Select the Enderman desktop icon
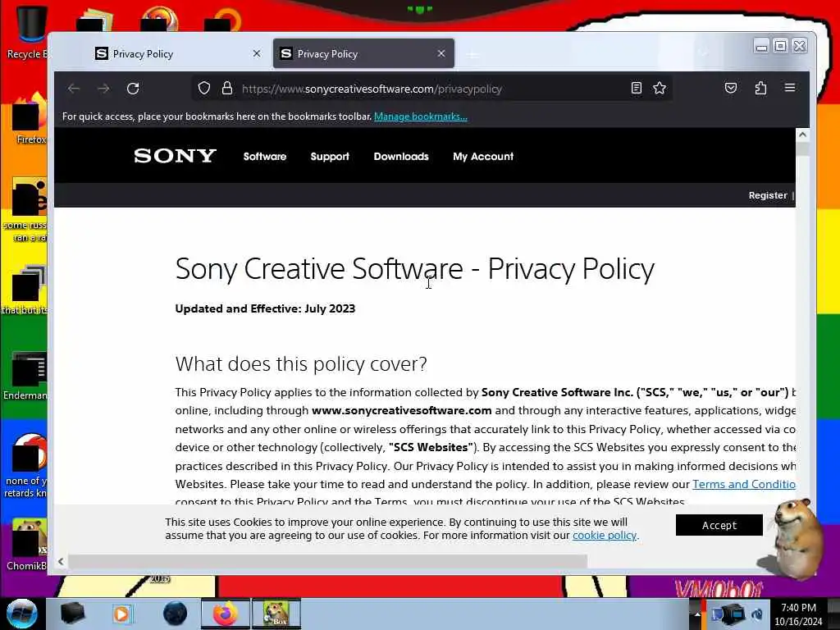Viewport: 840px width, 630px height. point(25,376)
